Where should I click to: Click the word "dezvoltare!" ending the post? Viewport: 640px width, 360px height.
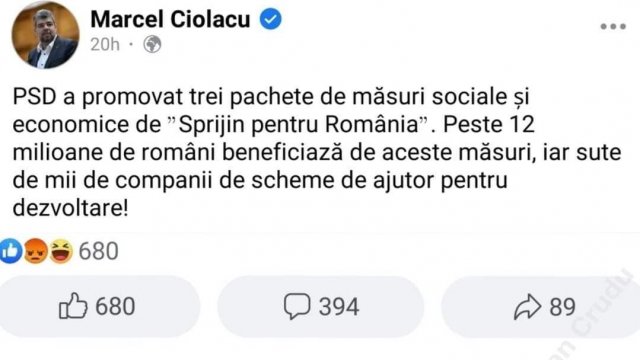coord(71,208)
